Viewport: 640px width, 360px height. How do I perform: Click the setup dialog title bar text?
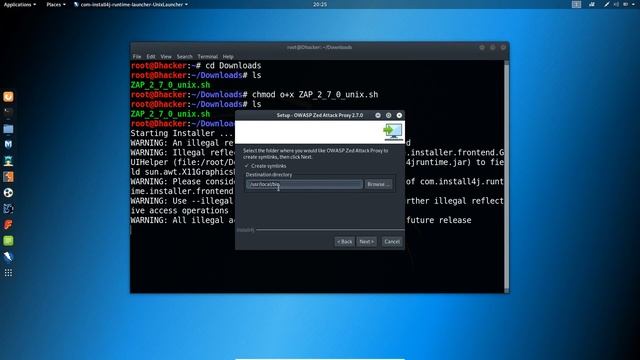tap(320, 116)
